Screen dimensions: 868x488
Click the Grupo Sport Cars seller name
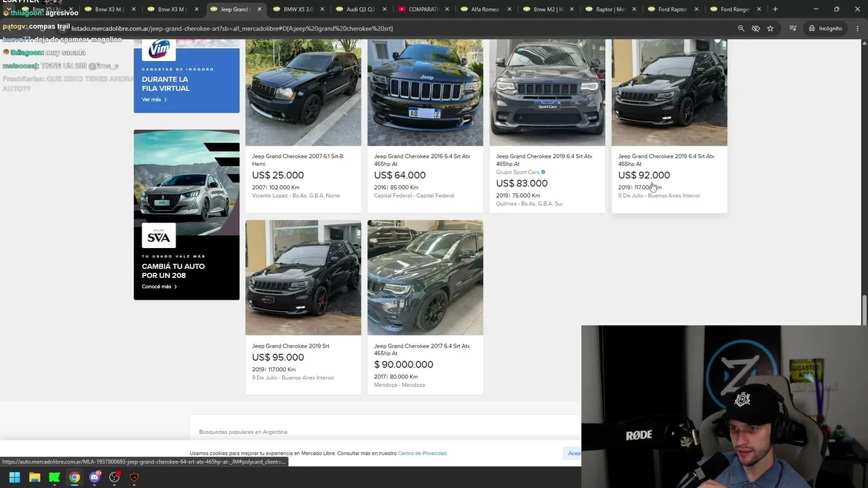(518, 172)
